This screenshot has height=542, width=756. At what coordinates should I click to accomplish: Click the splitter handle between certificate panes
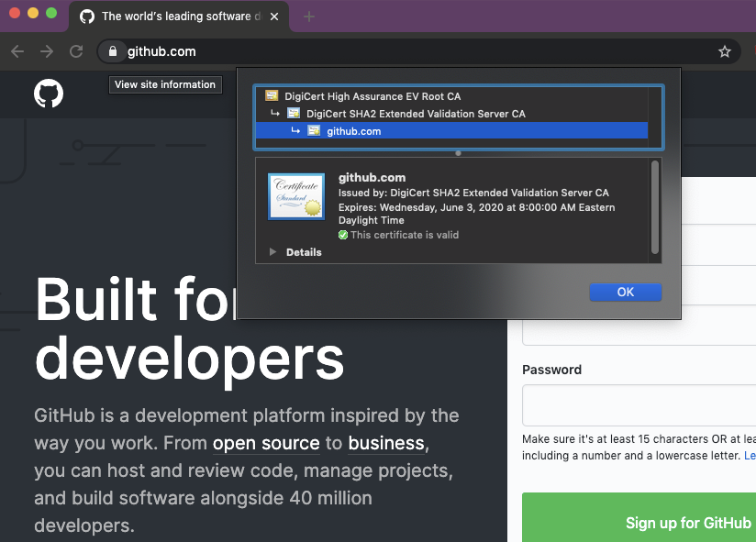458,153
